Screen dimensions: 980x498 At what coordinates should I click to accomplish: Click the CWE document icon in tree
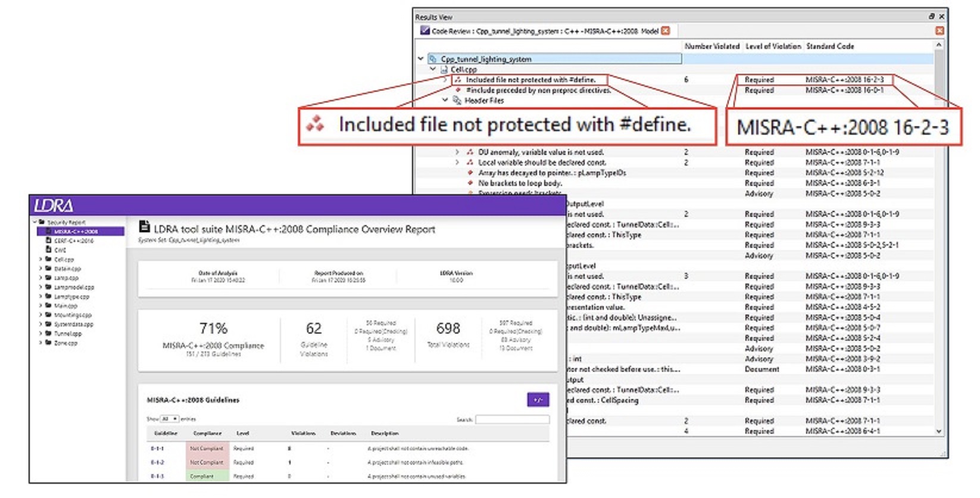(x=49, y=250)
